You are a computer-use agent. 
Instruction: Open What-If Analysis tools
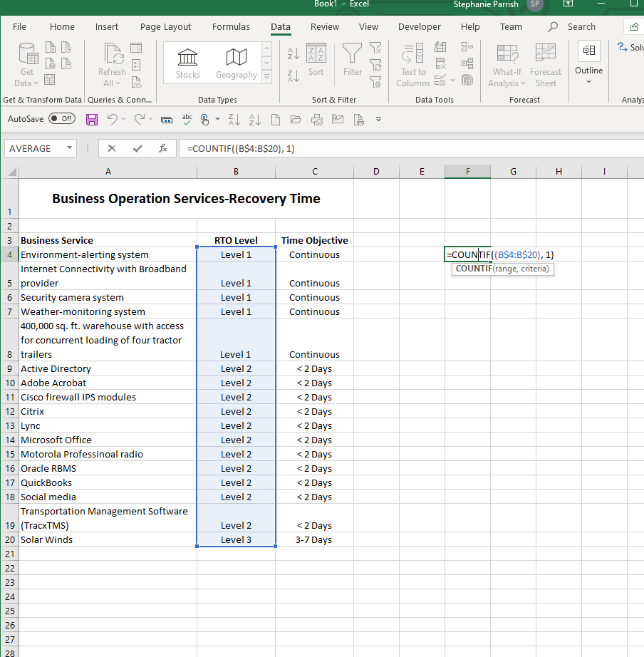click(507, 63)
